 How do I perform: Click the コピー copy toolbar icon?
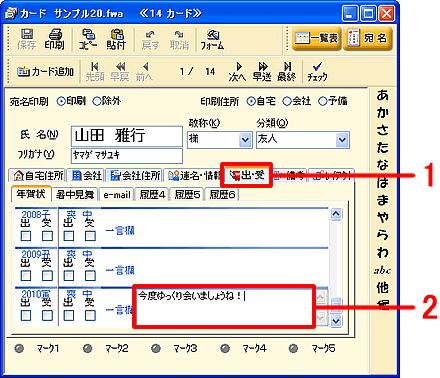87,39
